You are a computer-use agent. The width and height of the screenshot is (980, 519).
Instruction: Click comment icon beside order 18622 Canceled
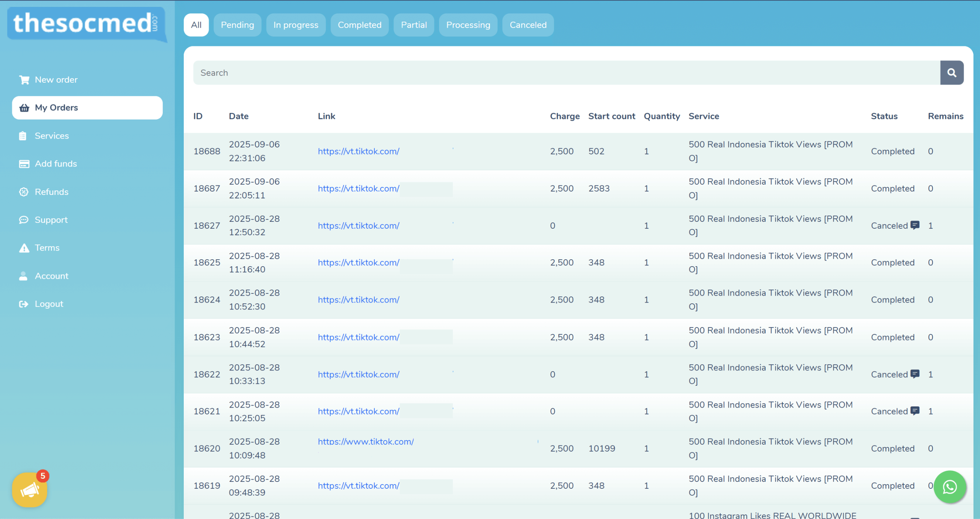click(x=915, y=374)
